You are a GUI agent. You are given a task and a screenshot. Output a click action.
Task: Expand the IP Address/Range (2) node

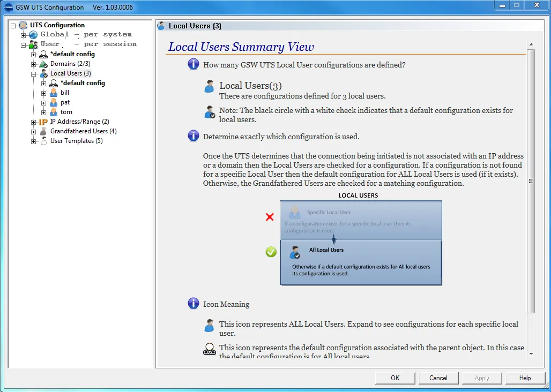coord(33,123)
